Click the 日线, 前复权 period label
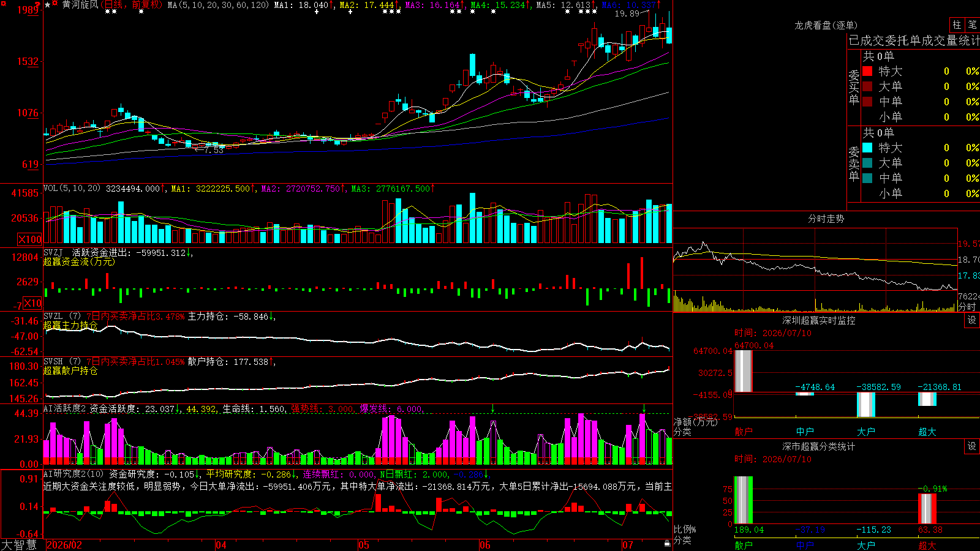Viewport: 980px width, 551px height. click(x=133, y=5)
